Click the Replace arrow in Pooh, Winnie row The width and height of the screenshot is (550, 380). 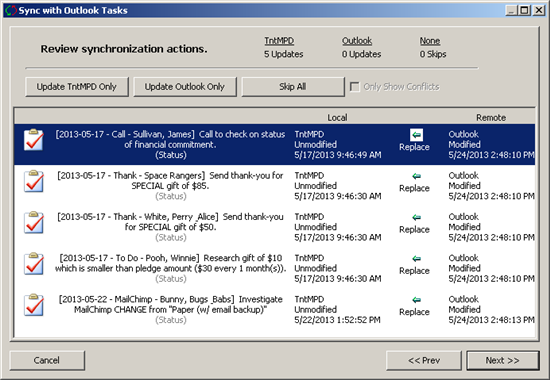click(416, 259)
